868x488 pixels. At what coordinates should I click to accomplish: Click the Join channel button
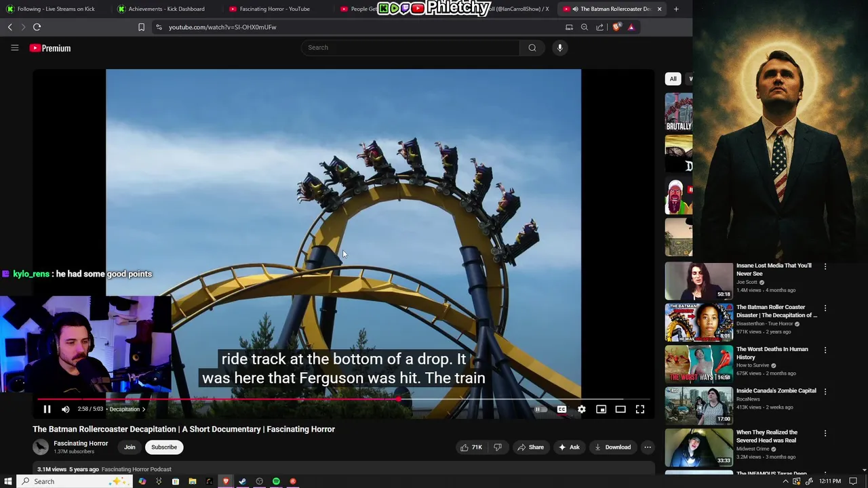pos(130,447)
